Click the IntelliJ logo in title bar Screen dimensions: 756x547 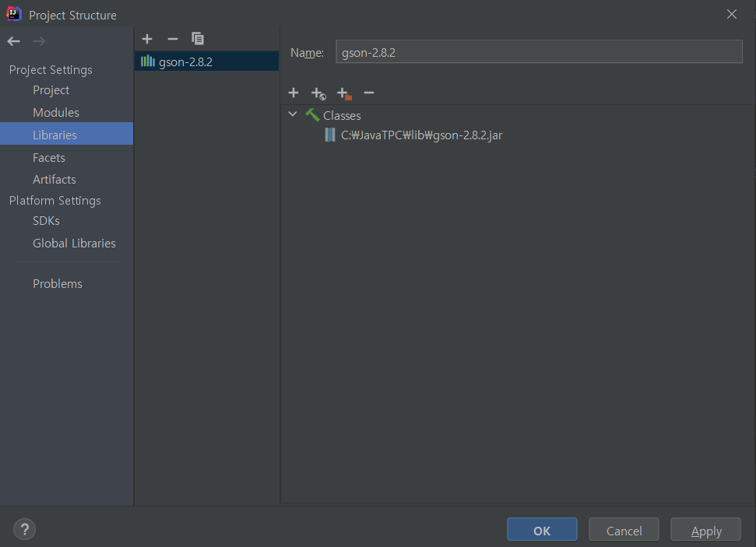point(13,14)
